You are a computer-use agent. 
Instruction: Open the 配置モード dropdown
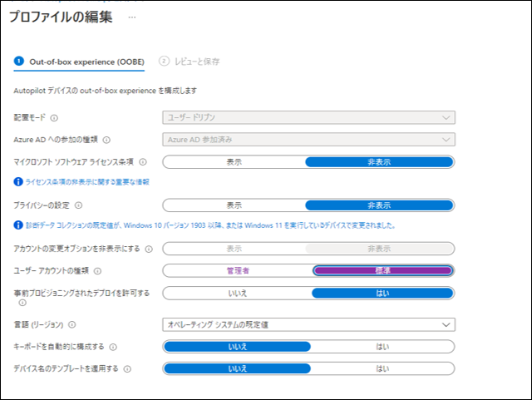pos(308,118)
